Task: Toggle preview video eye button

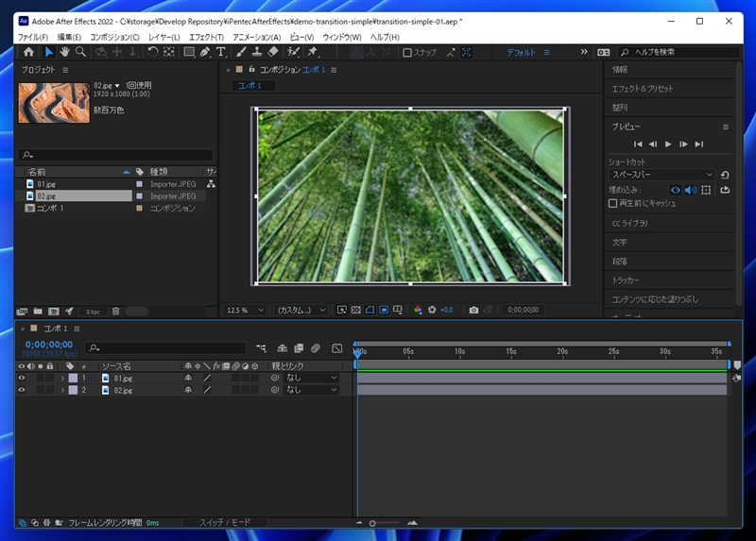Action: 676,190
